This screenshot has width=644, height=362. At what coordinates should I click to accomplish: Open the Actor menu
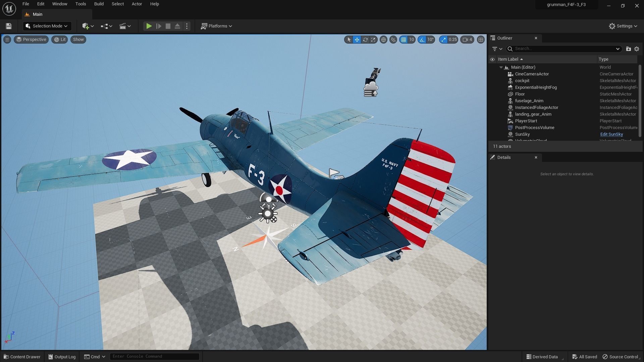137,4
